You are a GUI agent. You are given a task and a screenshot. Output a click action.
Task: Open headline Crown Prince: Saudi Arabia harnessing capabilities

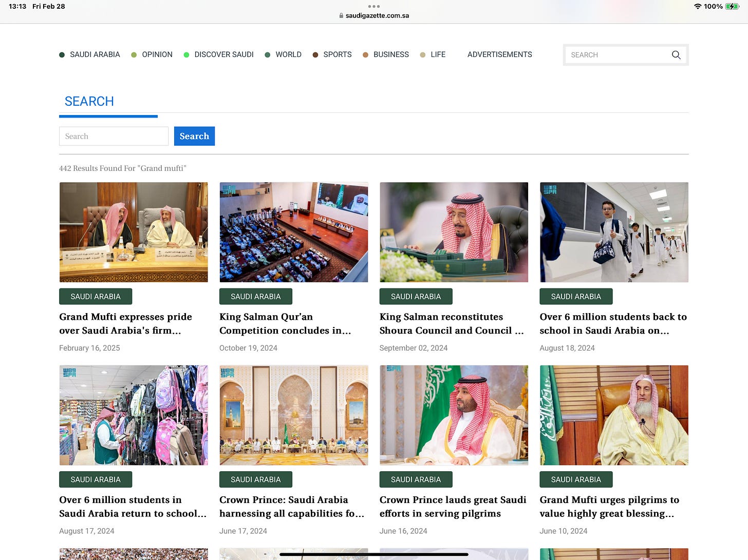pos(292,507)
